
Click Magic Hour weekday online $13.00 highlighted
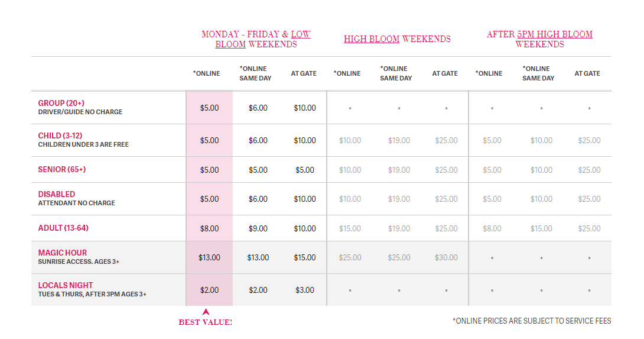[x=210, y=257]
